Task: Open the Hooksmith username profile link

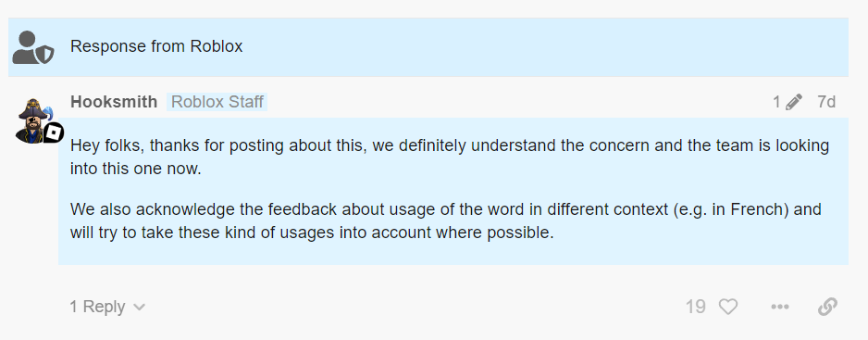Action: 114,102
